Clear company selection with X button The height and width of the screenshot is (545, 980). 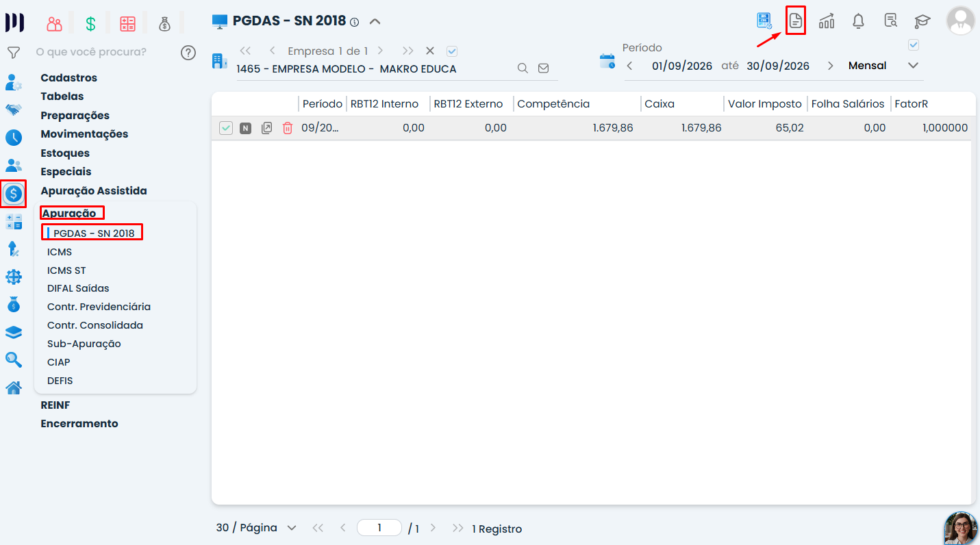430,51
